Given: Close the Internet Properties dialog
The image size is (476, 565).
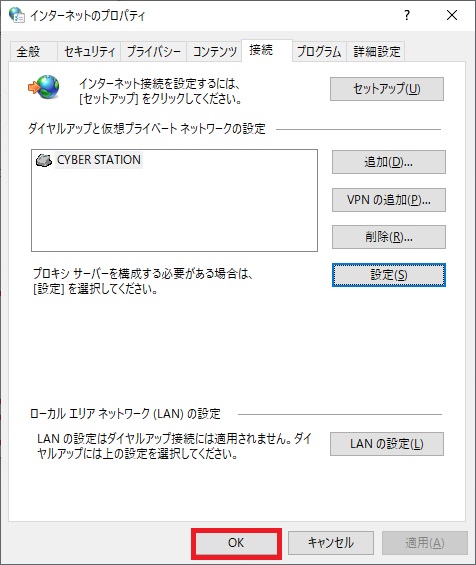Looking at the screenshot, I should (452, 15).
